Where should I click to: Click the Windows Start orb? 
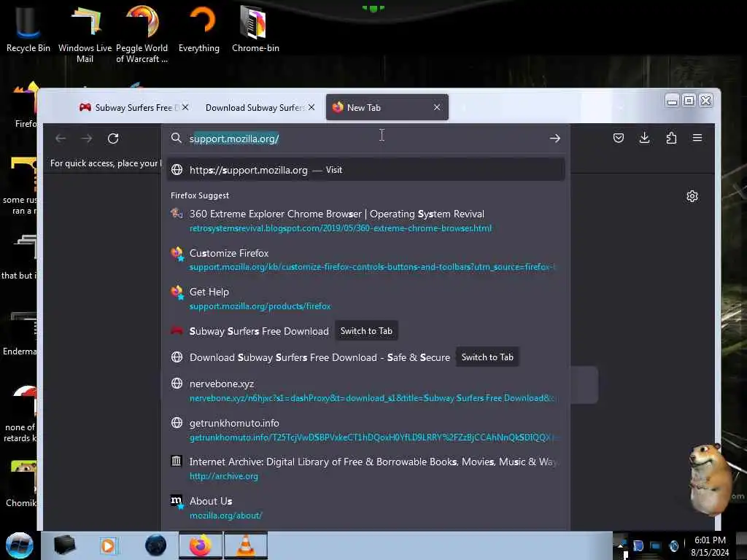[20, 545]
